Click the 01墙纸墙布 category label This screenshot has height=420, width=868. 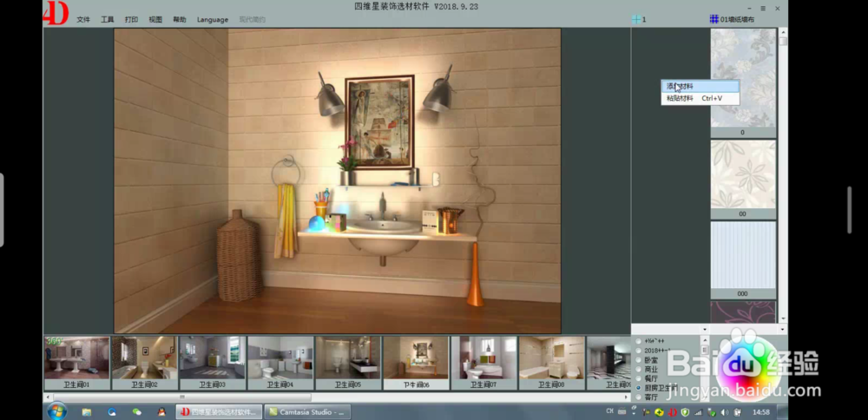tap(737, 19)
